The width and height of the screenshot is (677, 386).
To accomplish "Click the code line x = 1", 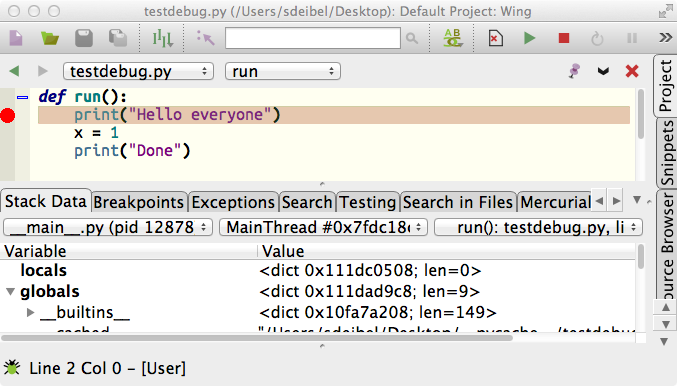I will (96, 133).
